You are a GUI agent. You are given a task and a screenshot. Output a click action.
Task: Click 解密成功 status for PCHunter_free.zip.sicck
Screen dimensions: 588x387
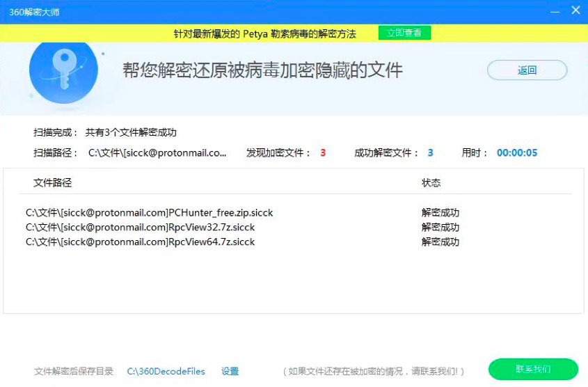point(440,212)
